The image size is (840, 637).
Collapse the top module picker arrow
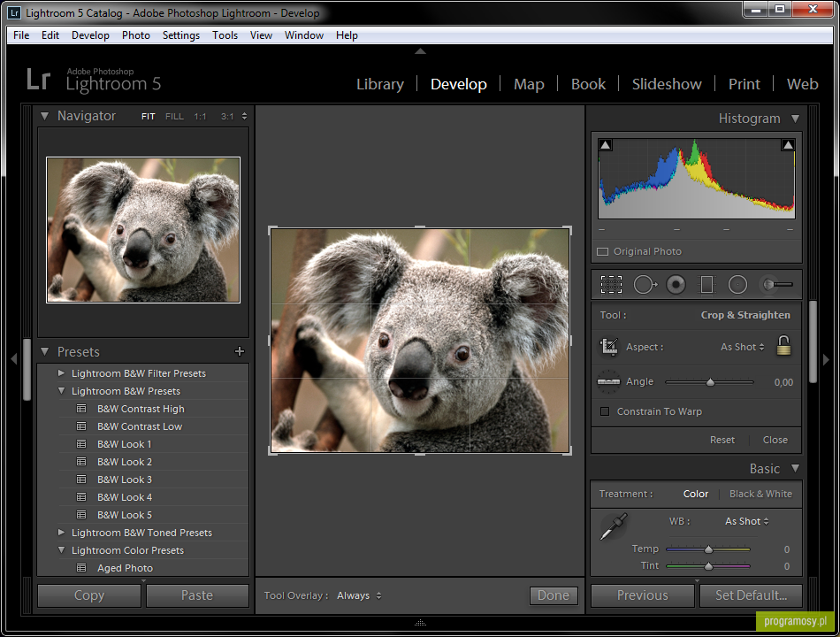click(421, 51)
